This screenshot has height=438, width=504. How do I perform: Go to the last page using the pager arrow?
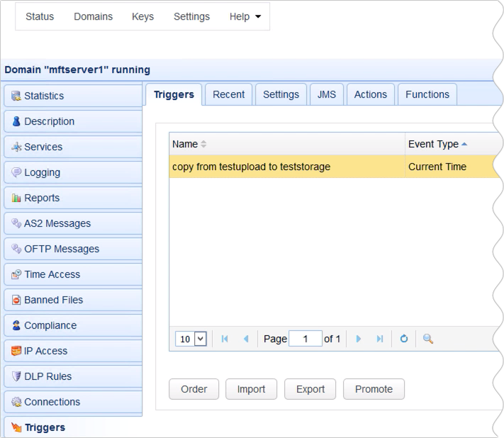(380, 339)
